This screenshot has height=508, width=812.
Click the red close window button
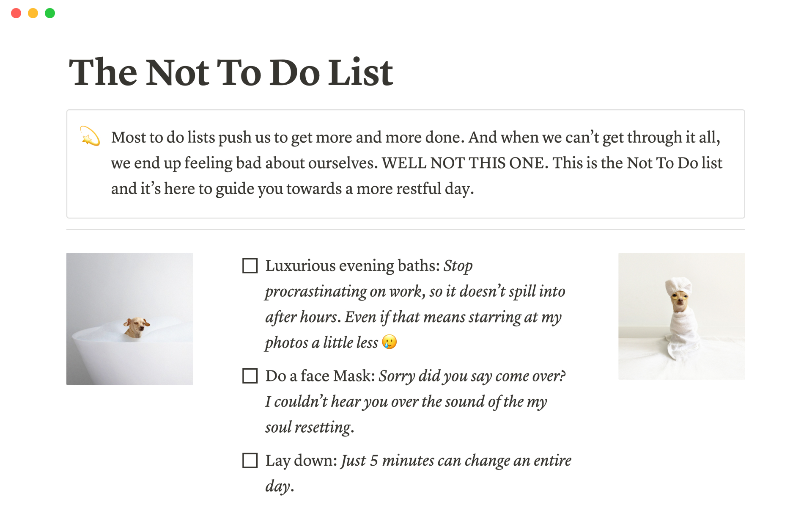tap(16, 13)
